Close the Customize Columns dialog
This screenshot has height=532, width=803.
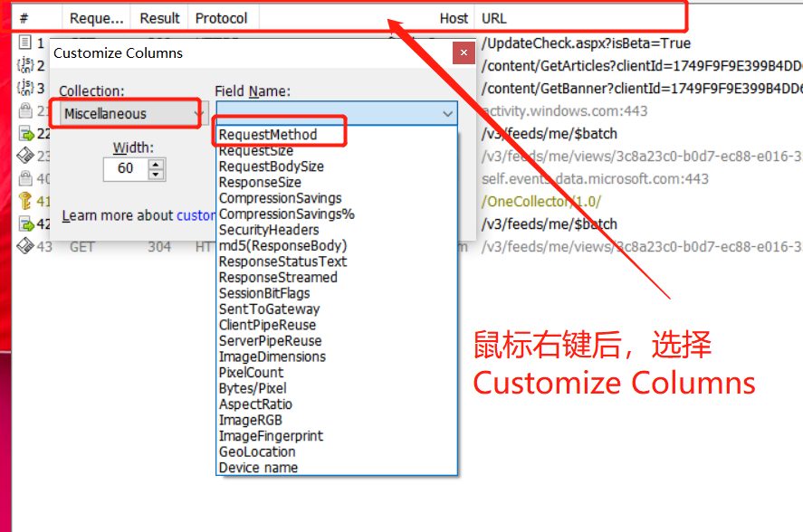pos(464,52)
